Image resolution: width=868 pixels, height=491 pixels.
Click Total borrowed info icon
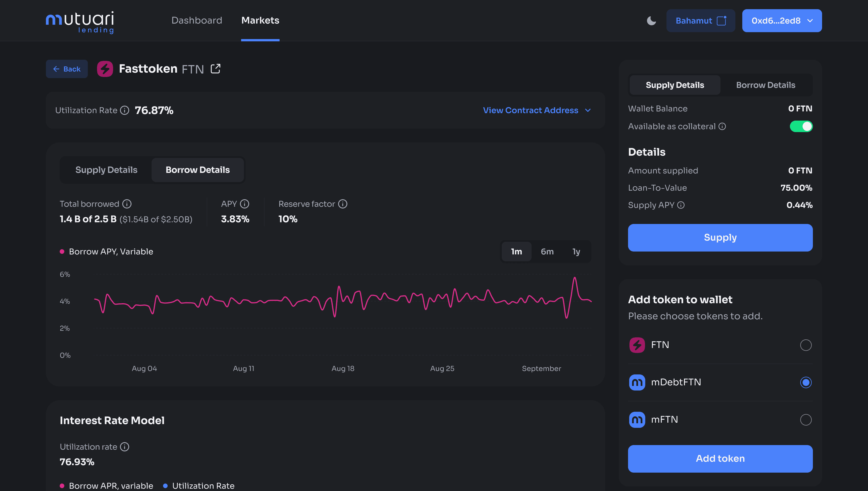coord(127,204)
